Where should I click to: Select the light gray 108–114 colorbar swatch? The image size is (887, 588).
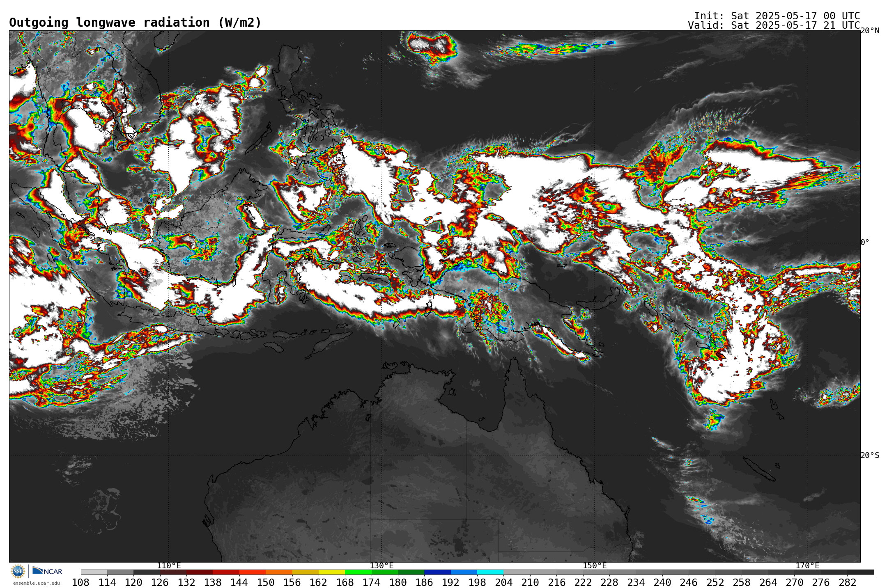94,572
